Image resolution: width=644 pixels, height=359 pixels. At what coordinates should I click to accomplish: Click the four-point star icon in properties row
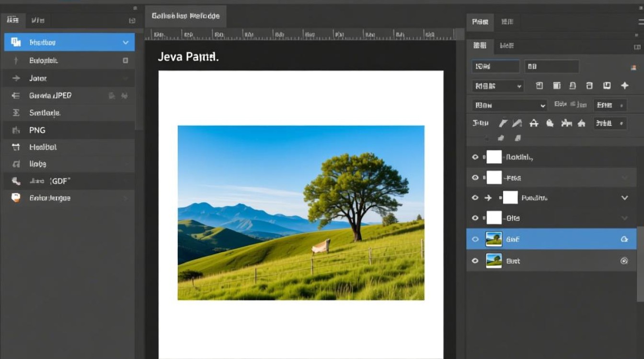coord(624,86)
